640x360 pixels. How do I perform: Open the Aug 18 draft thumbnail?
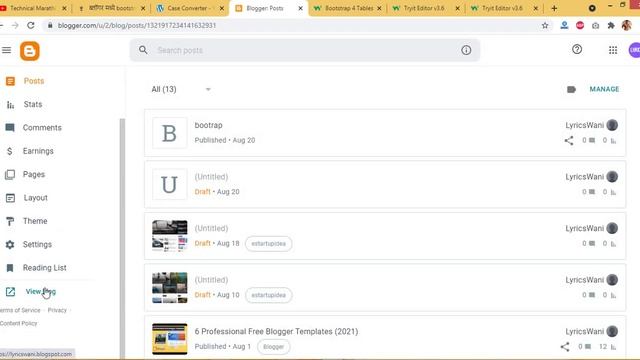(170, 236)
